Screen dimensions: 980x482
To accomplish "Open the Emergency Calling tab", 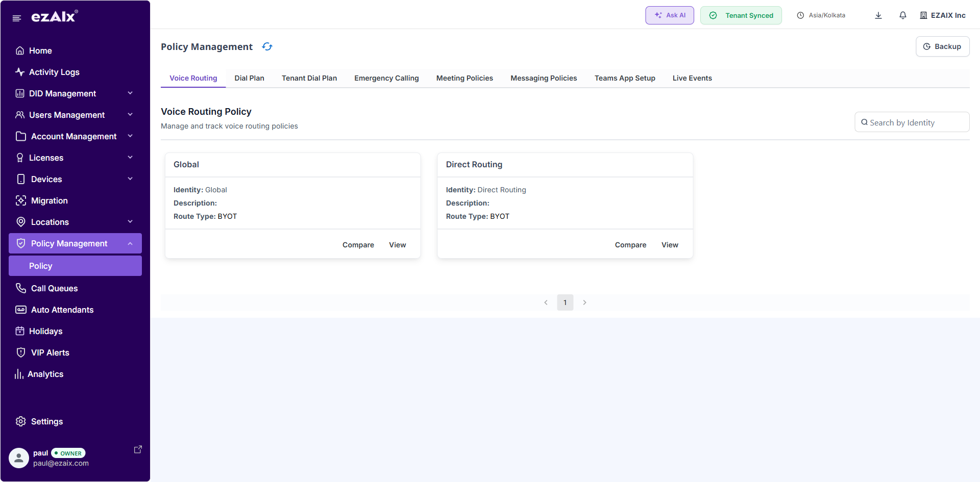I will point(386,78).
